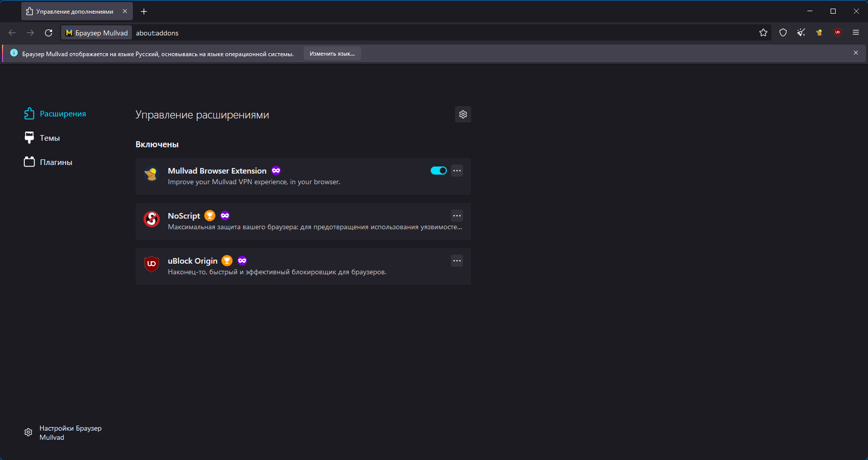Screen dimensions: 868x460
Task: Click the NoScript extension name
Action: [x=184, y=216]
